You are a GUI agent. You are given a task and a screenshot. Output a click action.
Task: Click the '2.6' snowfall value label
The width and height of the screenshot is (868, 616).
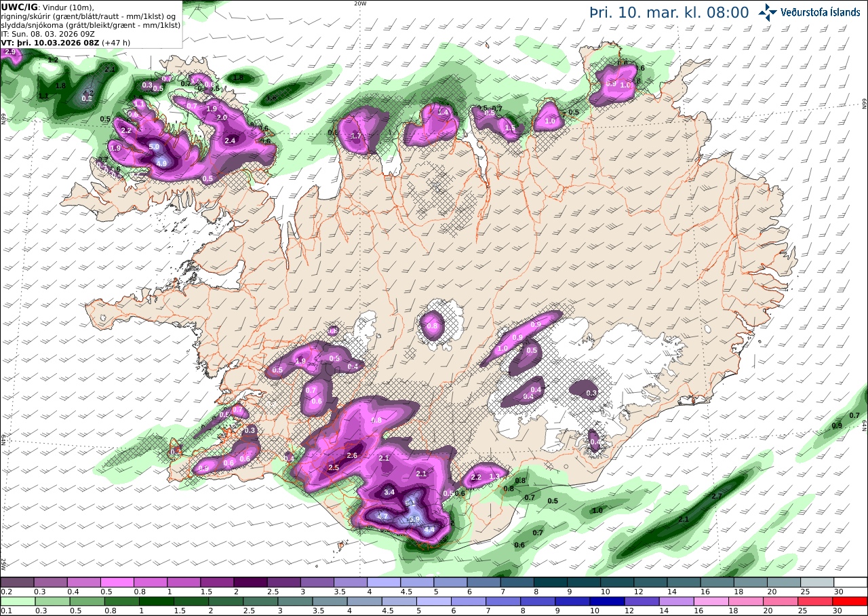352,455
